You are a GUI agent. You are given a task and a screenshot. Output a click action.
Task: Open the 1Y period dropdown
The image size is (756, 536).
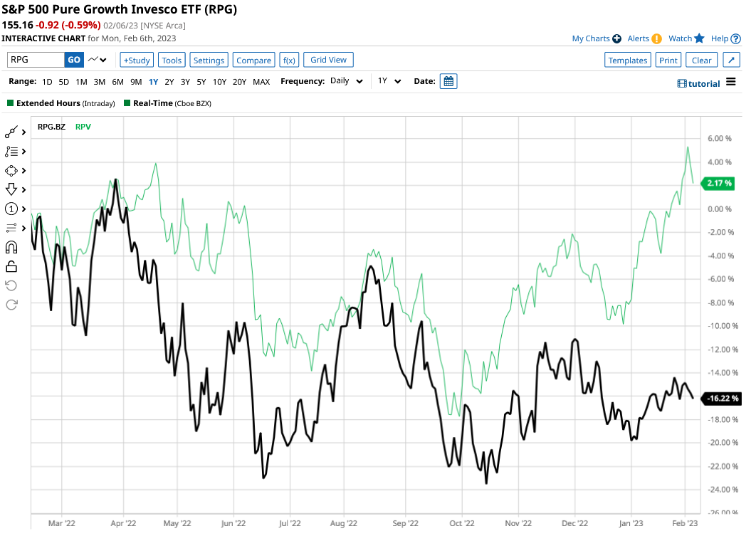coord(389,81)
